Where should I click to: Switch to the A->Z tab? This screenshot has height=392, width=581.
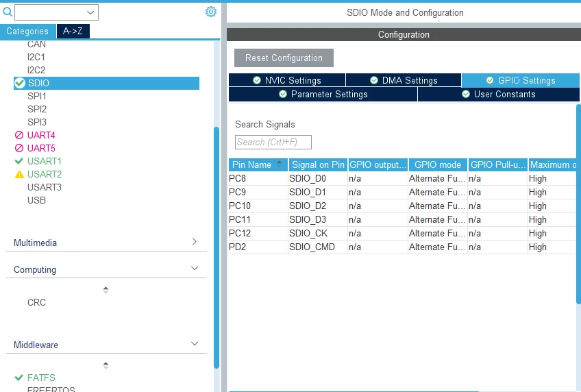click(73, 31)
